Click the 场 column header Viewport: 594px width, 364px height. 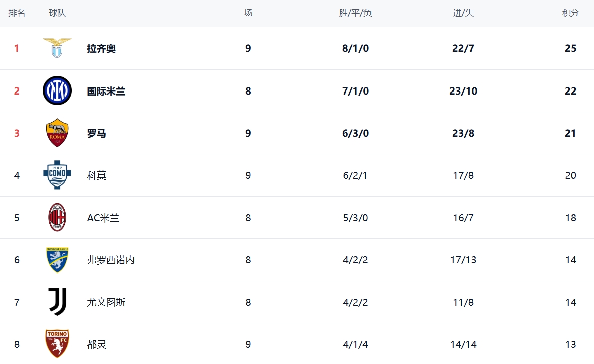click(x=248, y=13)
